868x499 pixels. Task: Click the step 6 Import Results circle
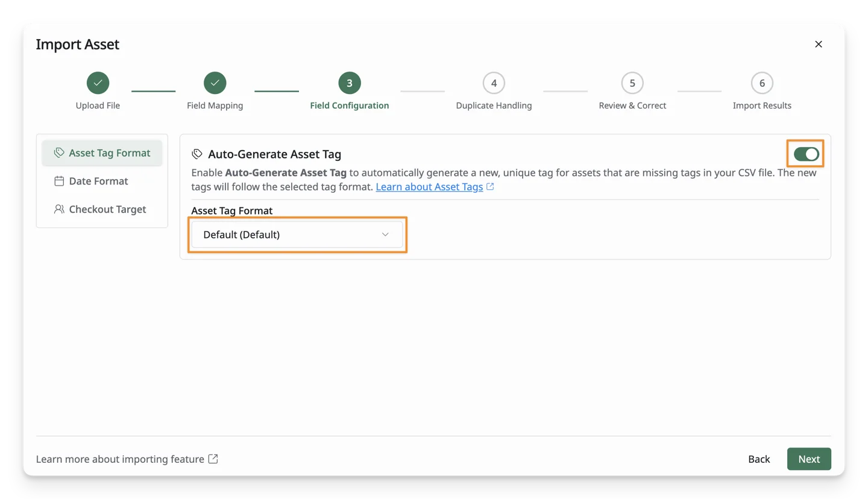[x=762, y=83]
